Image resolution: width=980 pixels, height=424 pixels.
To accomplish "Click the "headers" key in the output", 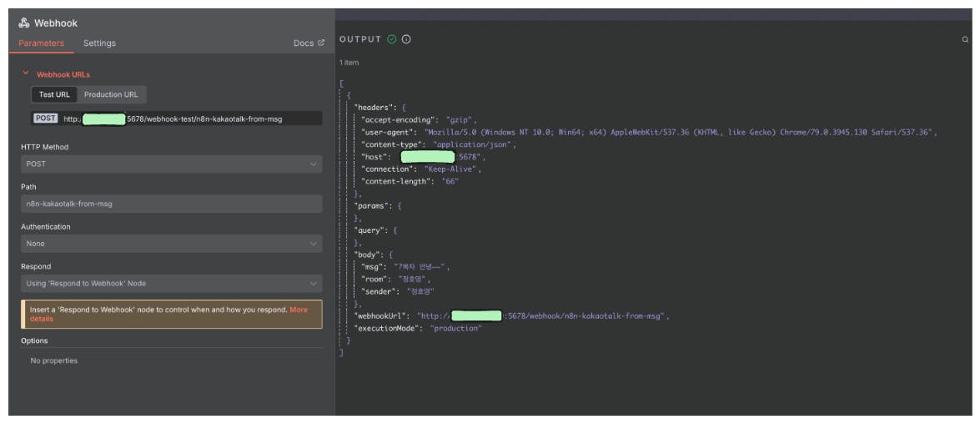I will tap(374, 108).
